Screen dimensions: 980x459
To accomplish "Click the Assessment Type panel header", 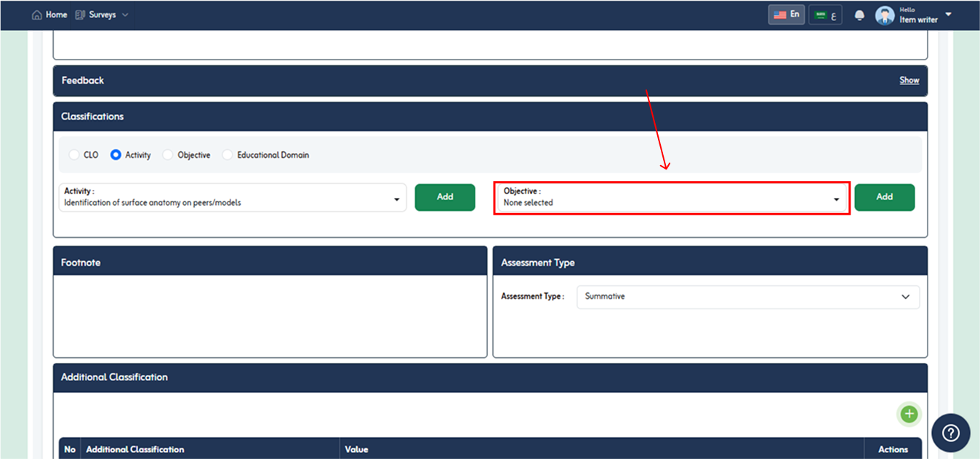I will coord(710,262).
